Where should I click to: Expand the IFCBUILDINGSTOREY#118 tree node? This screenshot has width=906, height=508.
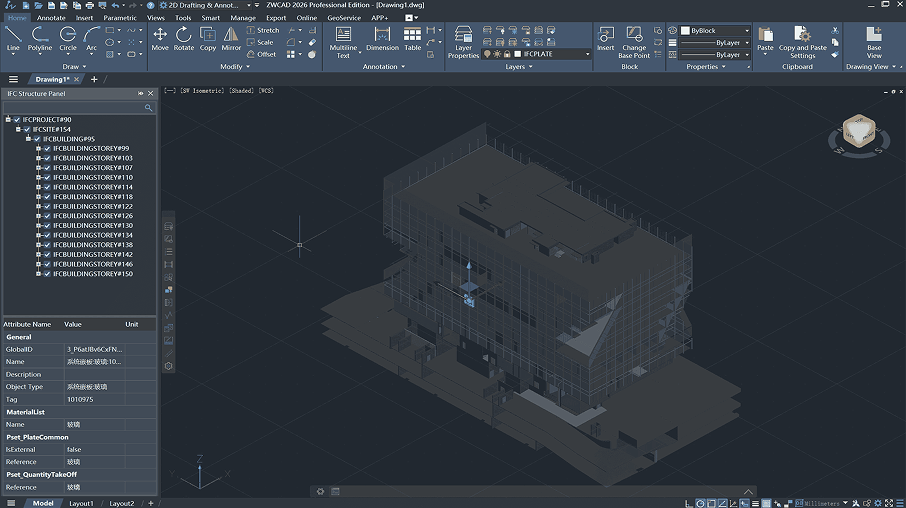(38, 197)
